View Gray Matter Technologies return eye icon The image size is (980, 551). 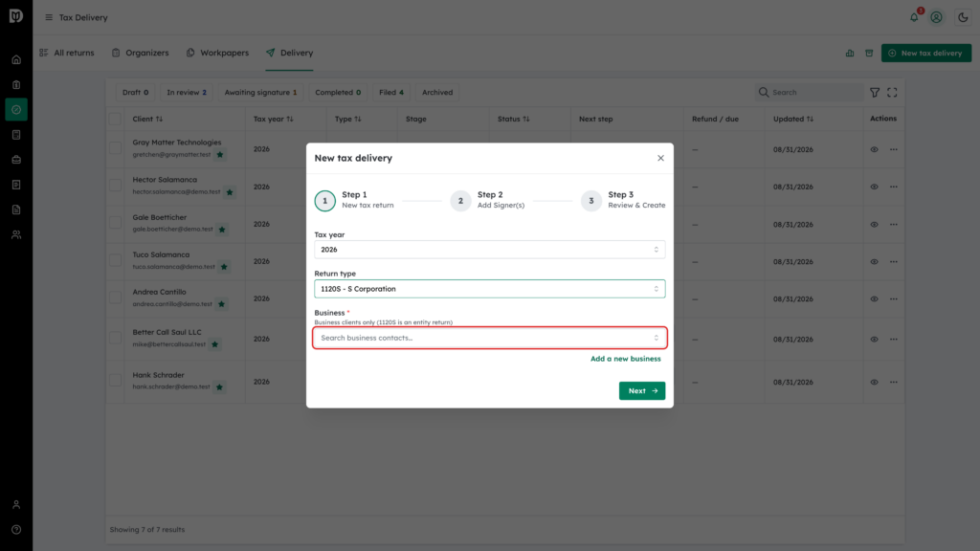click(x=874, y=149)
